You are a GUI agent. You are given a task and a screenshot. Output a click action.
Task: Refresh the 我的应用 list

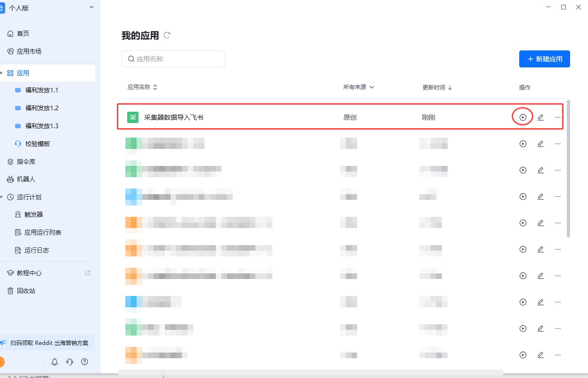click(167, 35)
